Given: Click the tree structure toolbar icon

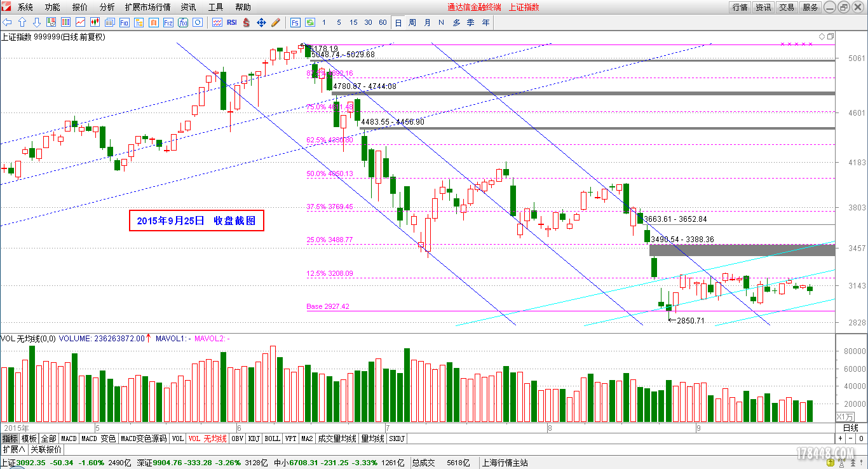Looking at the screenshot, I should (139, 22).
